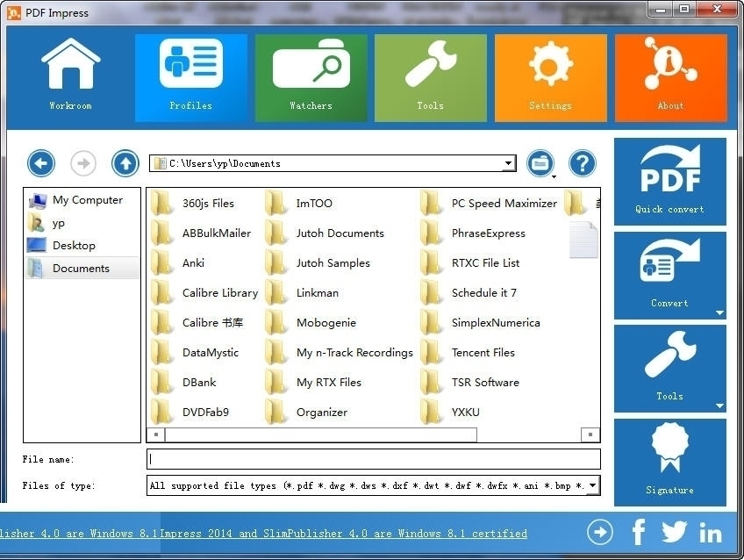The image size is (744, 560).
Task: Open the Watchers tile
Action: pyautogui.click(x=311, y=77)
